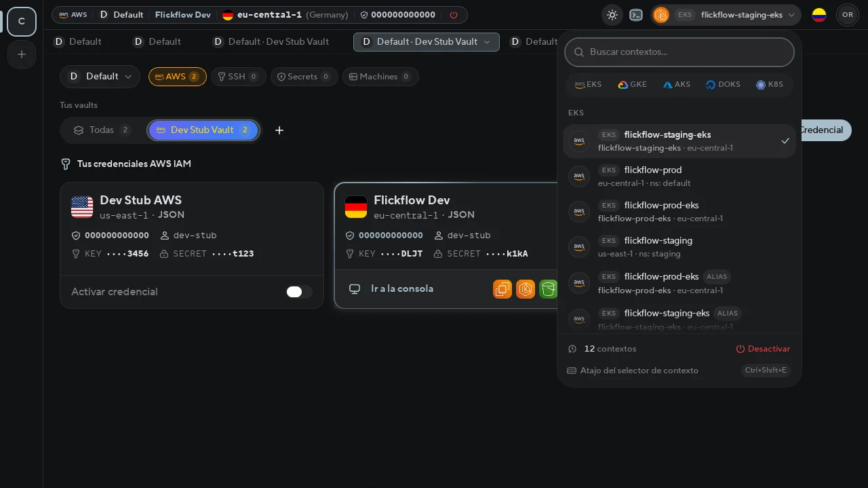Open the terminal icon in top bar
868x488 pixels.
(x=636, y=15)
